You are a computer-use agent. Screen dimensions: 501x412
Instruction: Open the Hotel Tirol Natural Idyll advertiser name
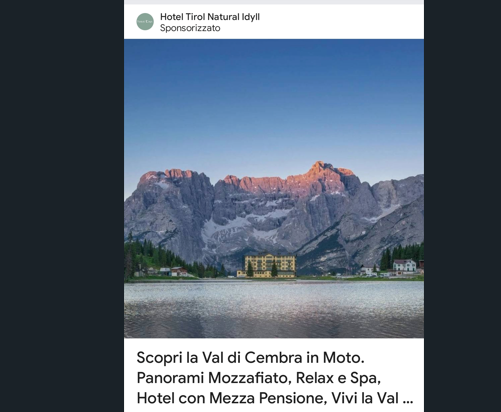pyautogui.click(x=210, y=17)
